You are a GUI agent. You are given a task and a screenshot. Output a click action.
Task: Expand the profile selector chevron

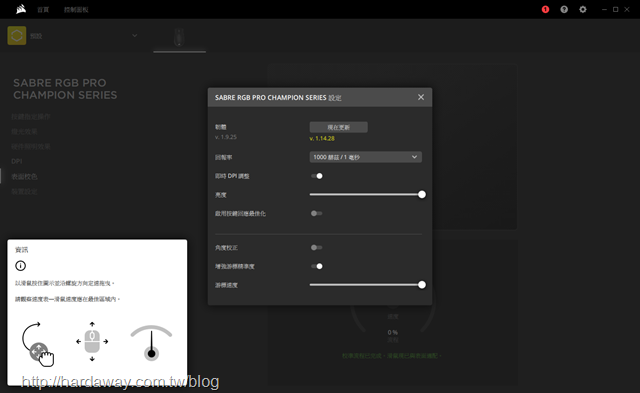135,36
